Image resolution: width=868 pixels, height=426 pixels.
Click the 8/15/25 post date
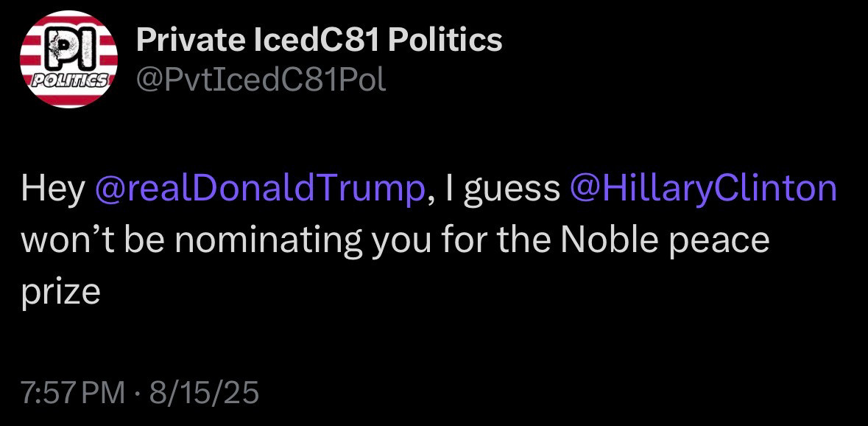(x=204, y=392)
